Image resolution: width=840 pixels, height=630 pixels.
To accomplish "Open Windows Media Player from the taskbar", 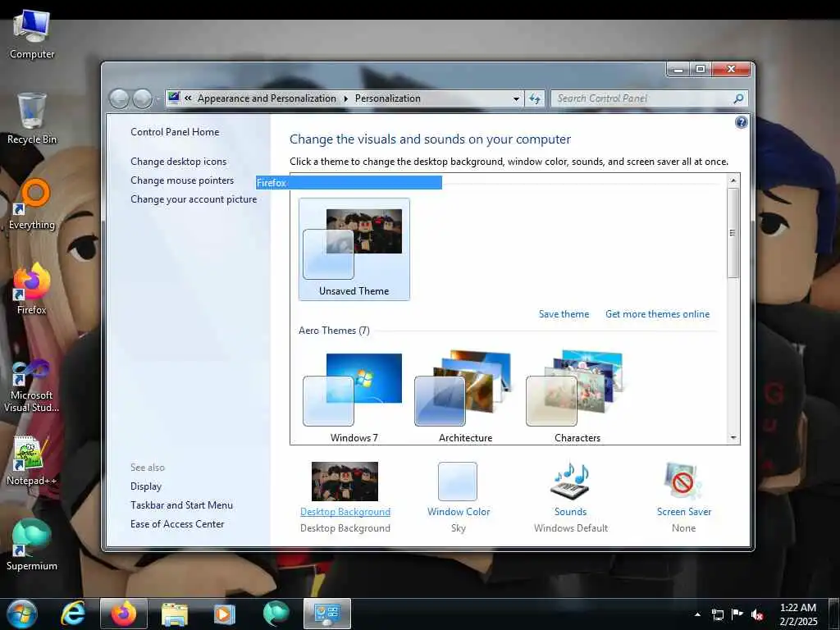I will coord(225,614).
